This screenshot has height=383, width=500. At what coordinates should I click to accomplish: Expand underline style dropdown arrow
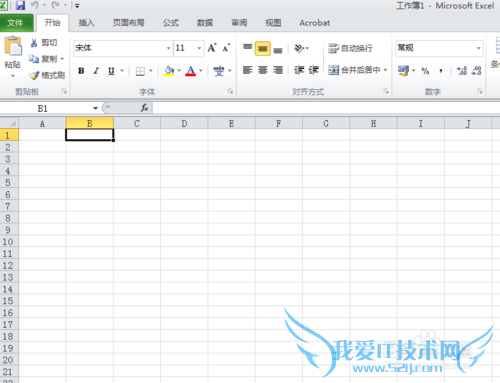pyautogui.click(x=122, y=71)
